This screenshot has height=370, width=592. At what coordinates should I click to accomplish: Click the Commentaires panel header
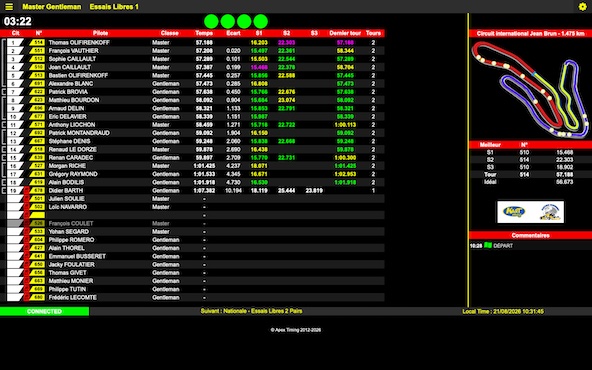530,235
